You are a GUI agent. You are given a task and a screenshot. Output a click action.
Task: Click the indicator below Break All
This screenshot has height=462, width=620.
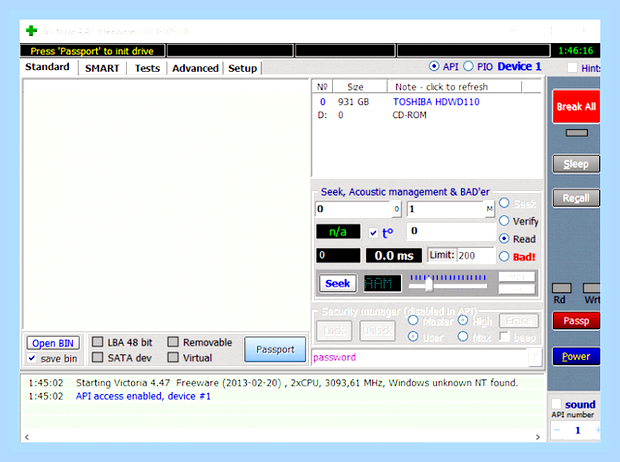click(577, 133)
